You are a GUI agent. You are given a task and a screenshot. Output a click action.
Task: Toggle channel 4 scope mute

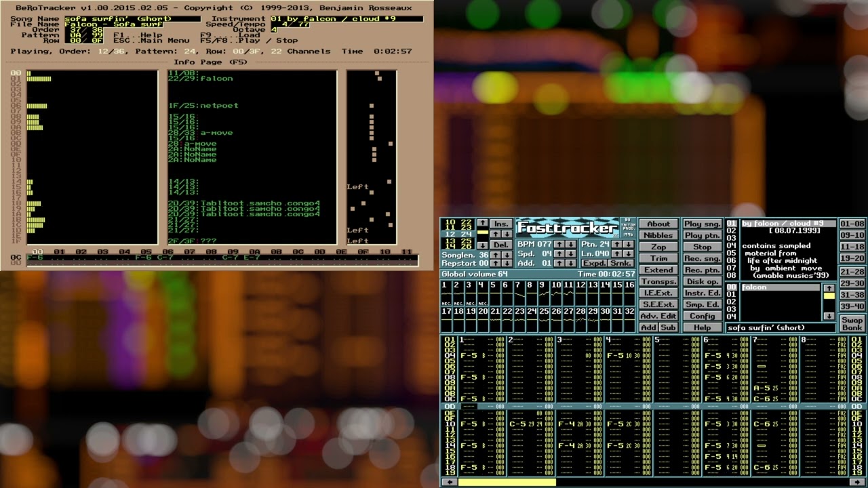click(483, 293)
